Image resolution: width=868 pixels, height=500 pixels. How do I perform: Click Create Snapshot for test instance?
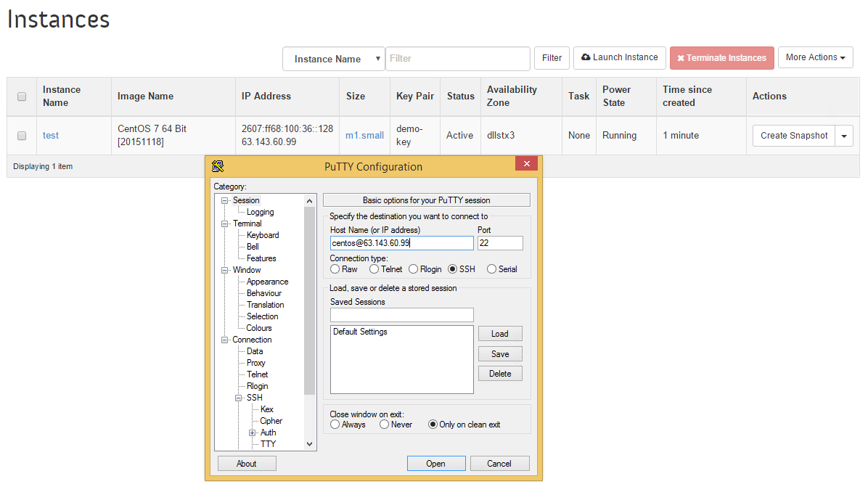pos(794,136)
